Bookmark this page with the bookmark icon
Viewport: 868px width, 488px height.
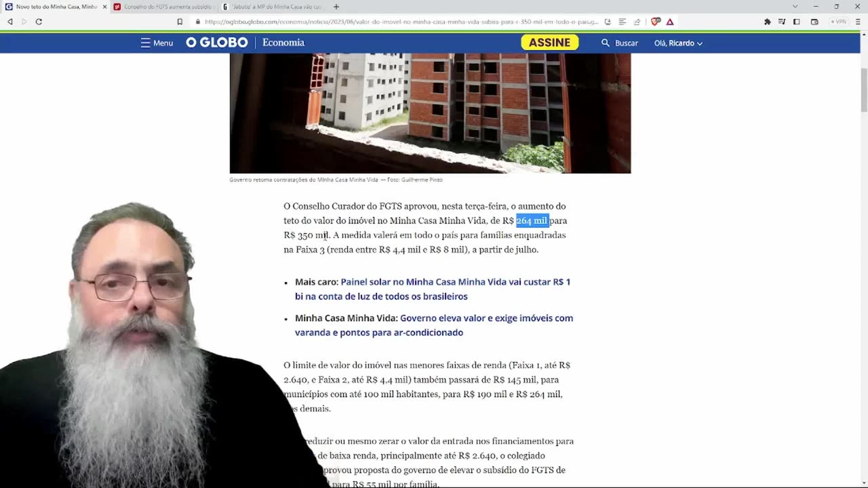pyautogui.click(x=180, y=22)
